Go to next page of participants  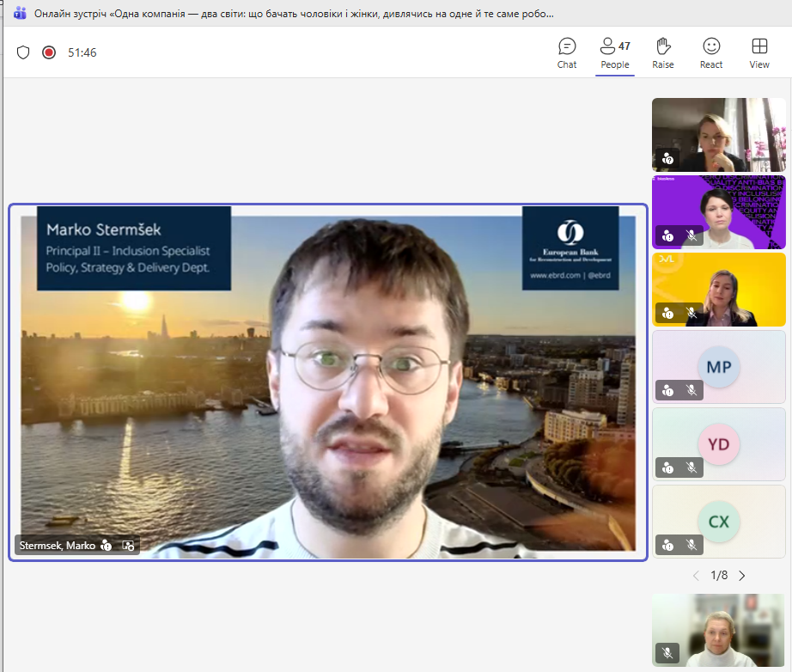(742, 576)
